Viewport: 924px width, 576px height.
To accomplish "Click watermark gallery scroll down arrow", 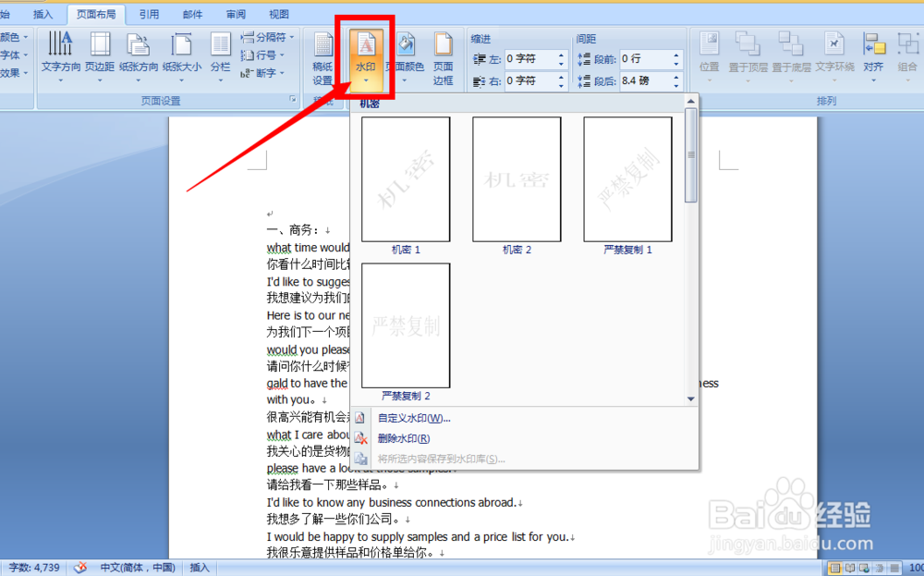I will point(690,399).
